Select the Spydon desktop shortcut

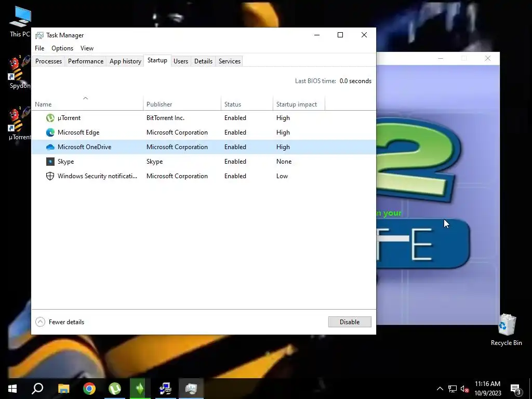(20, 72)
